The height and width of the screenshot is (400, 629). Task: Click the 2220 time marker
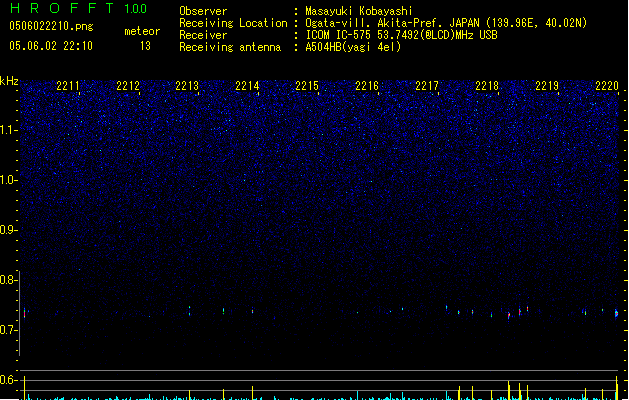tap(607, 85)
